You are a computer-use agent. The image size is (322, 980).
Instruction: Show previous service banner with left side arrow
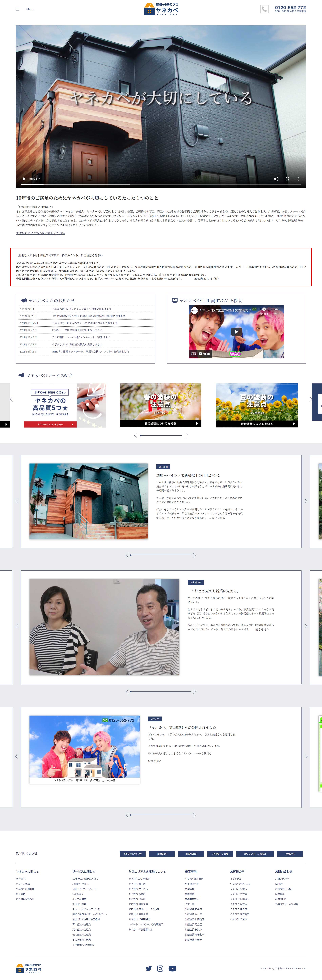(x=11, y=399)
